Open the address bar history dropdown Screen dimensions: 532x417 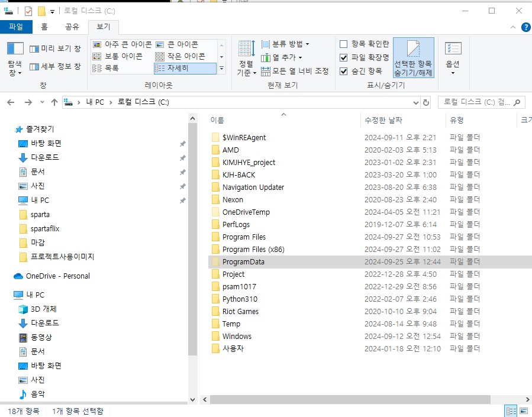click(415, 102)
